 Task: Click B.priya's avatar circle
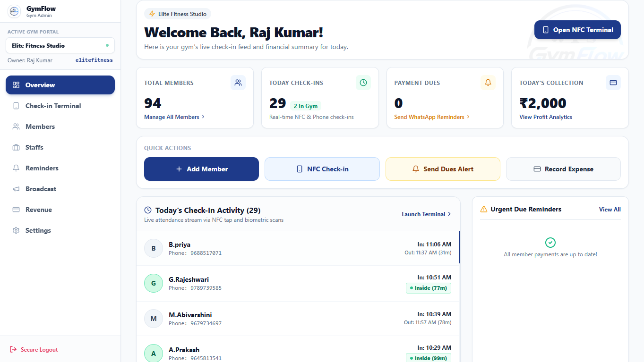coord(154,248)
